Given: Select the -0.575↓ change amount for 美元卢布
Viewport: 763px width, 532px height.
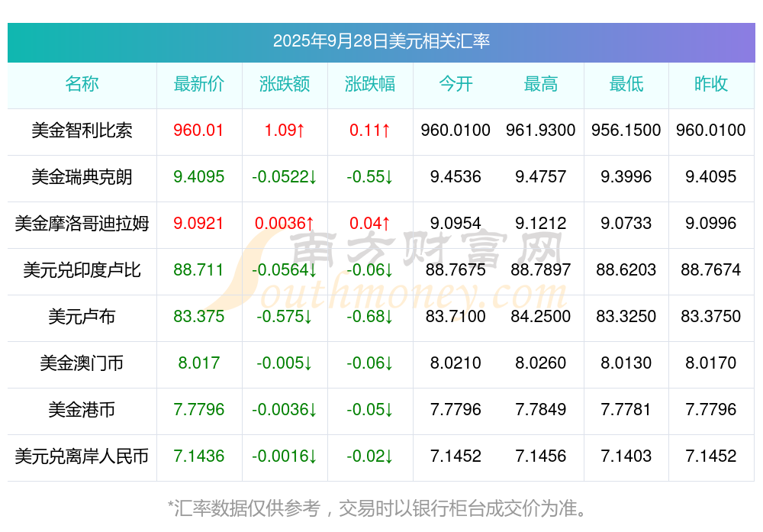Looking at the screenshot, I should pyautogui.click(x=284, y=317).
